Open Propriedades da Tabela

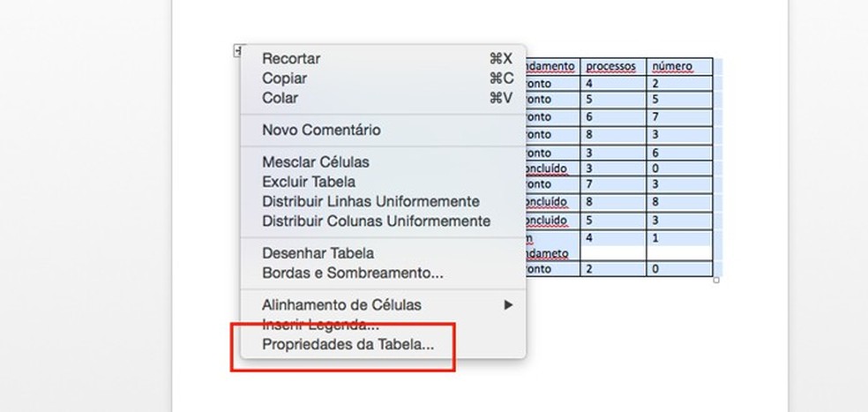coord(348,345)
